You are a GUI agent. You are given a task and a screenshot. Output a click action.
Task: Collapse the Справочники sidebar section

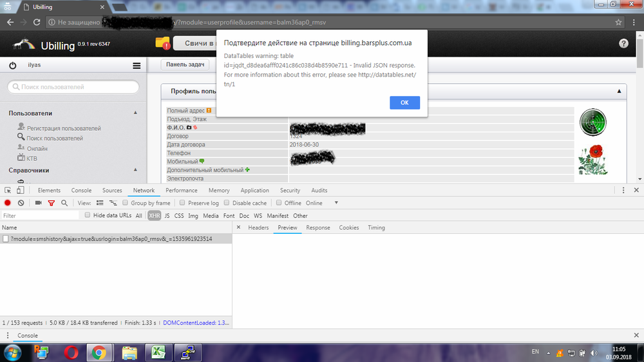coord(135,170)
